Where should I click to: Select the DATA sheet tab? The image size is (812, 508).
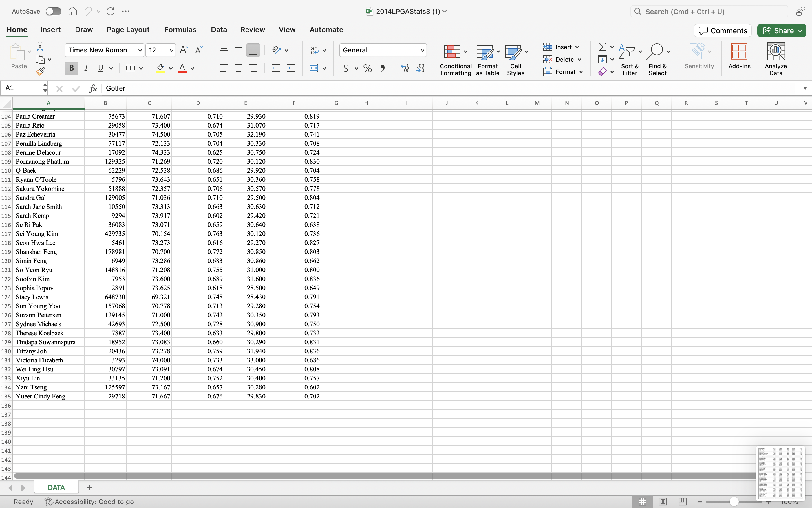56,487
